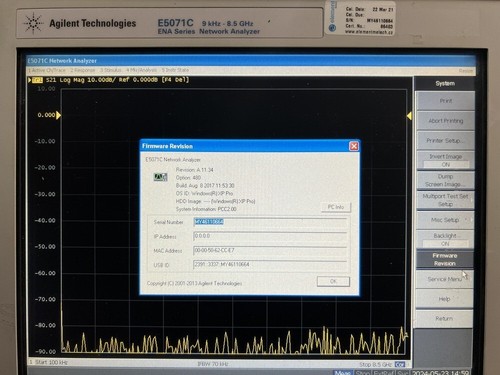Expand the Misc Setup softkey submenu
The height and width of the screenshot is (375, 500).
[x=445, y=220]
